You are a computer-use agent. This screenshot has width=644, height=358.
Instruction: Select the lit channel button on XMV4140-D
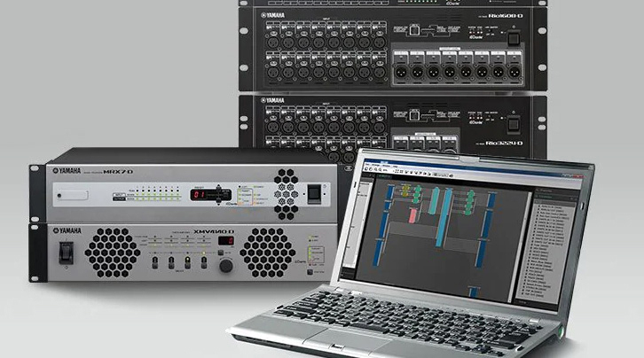pyautogui.click(x=188, y=262)
